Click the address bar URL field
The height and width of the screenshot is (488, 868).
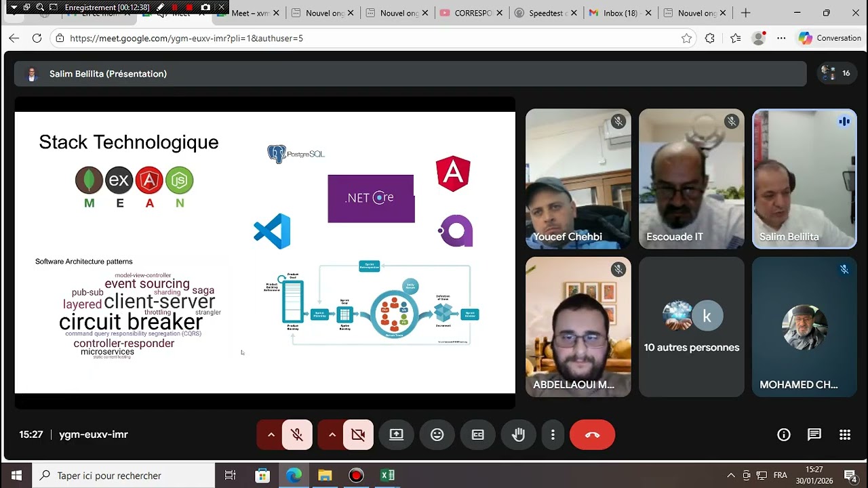point(373,38)
